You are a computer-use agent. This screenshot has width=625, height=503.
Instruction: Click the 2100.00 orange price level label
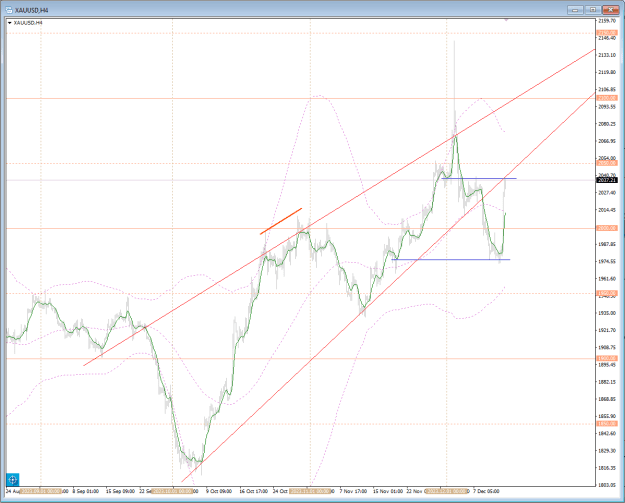click(607, 98)
